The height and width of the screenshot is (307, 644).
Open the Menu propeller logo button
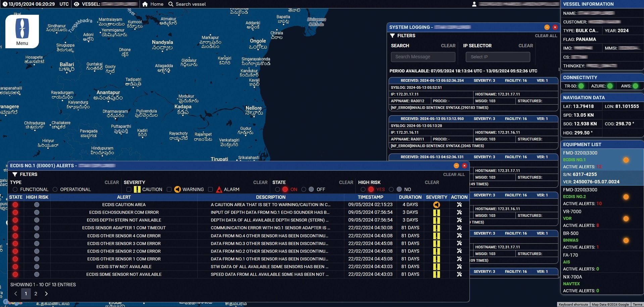(22, 31)
